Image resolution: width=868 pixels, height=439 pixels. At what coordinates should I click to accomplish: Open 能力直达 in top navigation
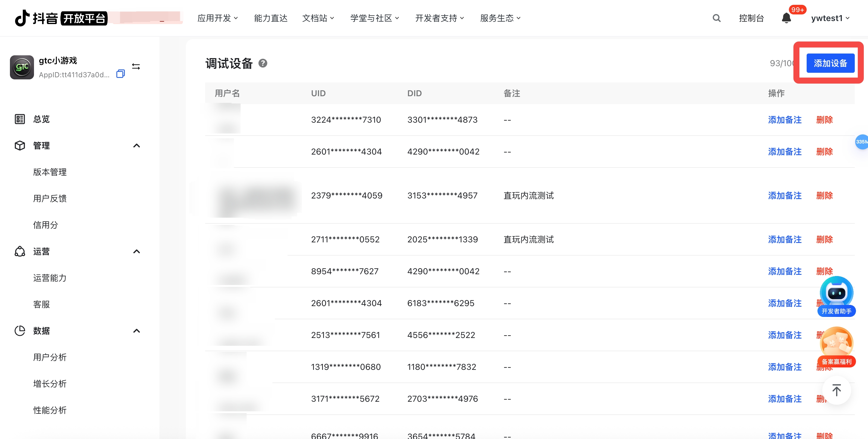coord(271,18)
